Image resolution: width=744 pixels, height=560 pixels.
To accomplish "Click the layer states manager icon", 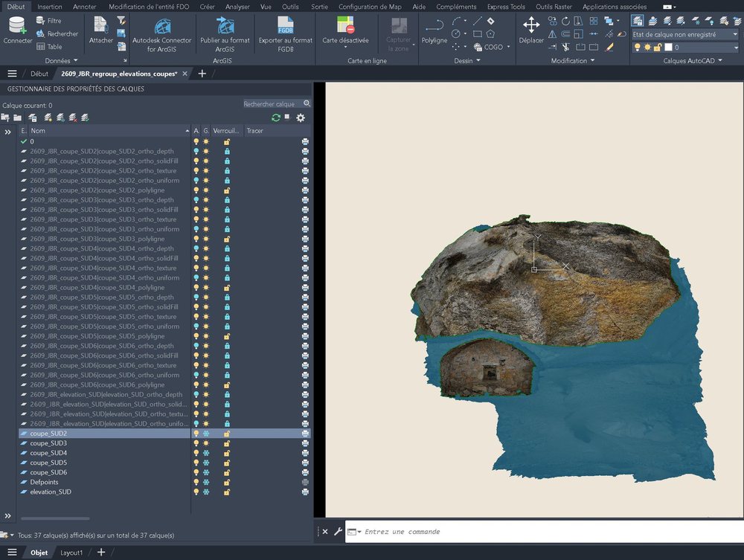I will click(32, 118).
